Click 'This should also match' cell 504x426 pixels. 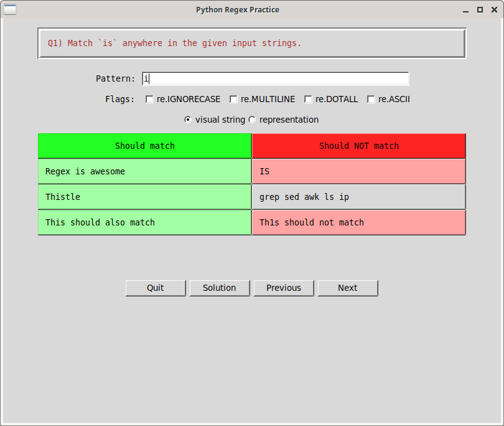pos(144,222)
